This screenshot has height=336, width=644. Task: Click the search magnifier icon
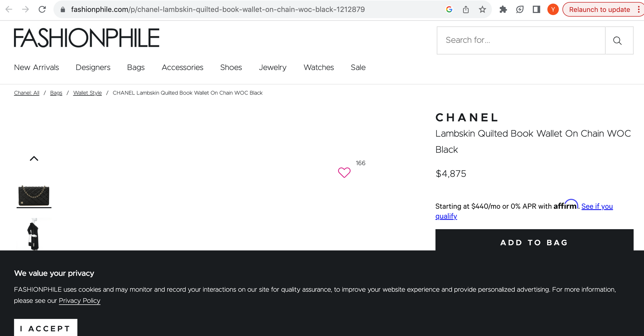pos(617,41)
